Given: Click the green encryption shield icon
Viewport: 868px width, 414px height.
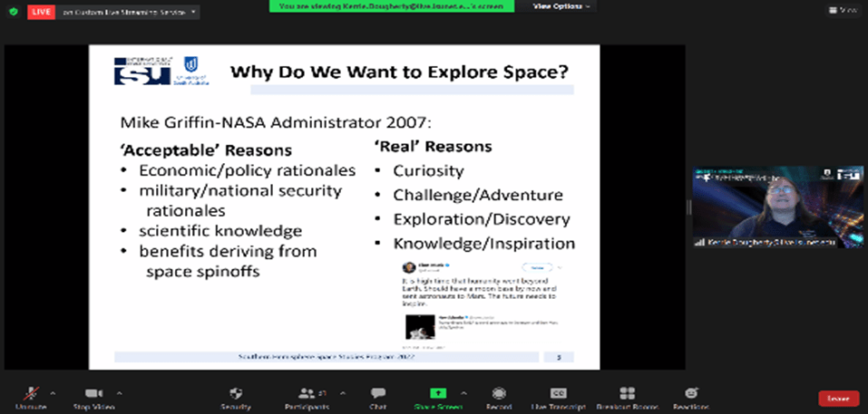Looking at the screenshot, I should coord(13,12).
